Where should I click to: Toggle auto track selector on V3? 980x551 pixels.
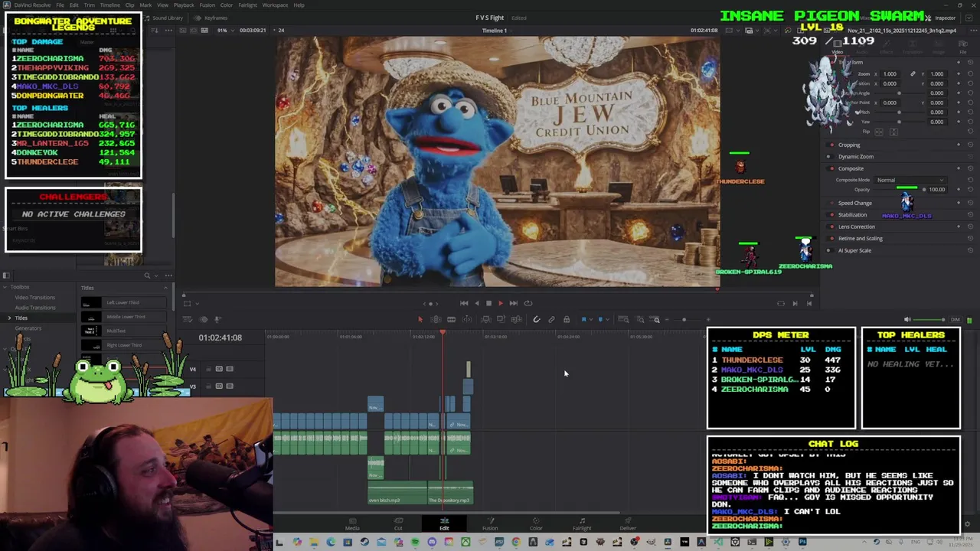219,386
